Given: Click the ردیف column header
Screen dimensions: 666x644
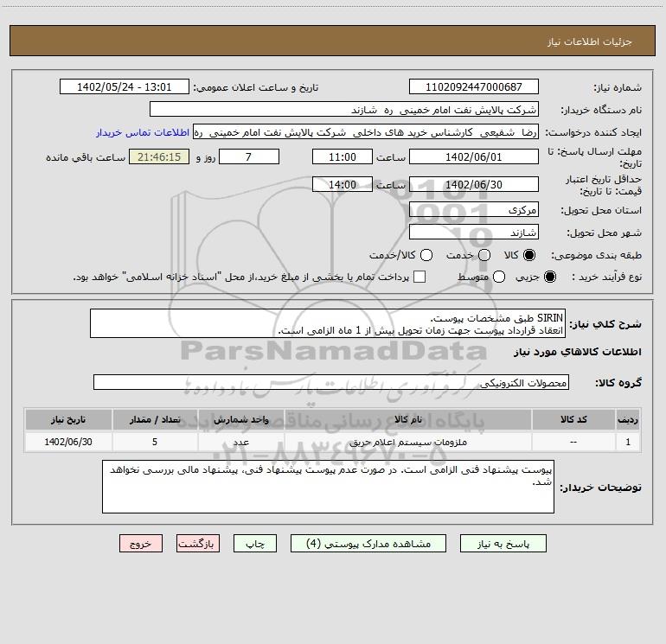Looking at the screenshot, I should click(628, 419).
